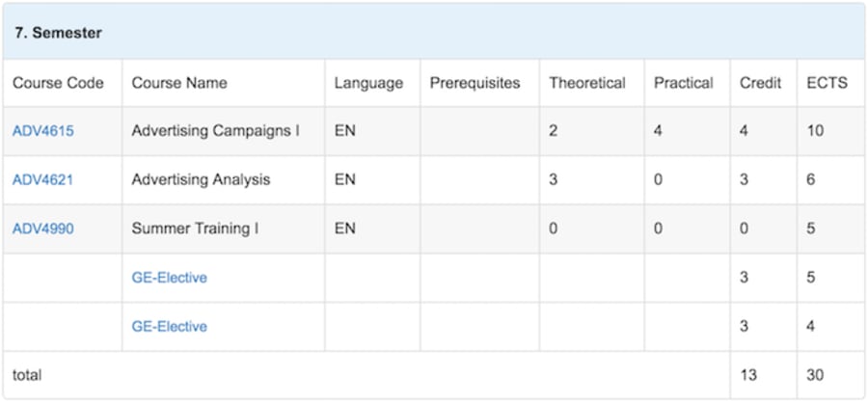Viewport: 868px width, 403px height.
Task: Click the Theoretical column header
Action: click(x=587, y=83)
